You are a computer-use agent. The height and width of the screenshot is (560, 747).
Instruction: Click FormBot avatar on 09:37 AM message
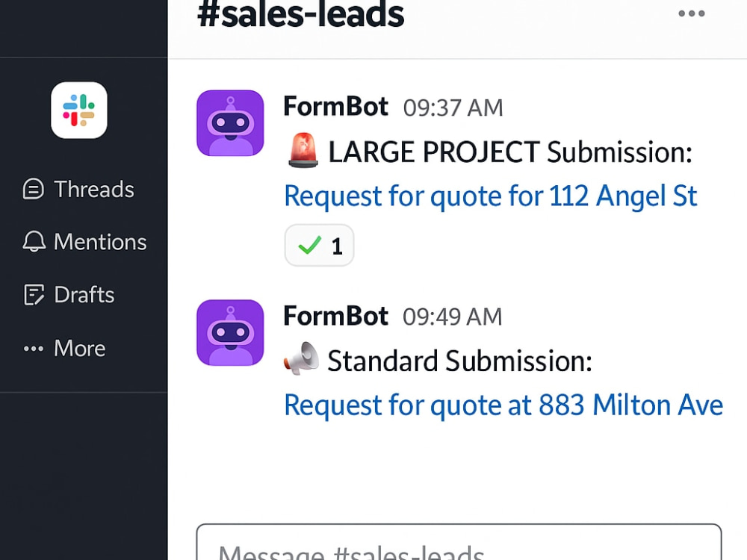pos(230,123)
